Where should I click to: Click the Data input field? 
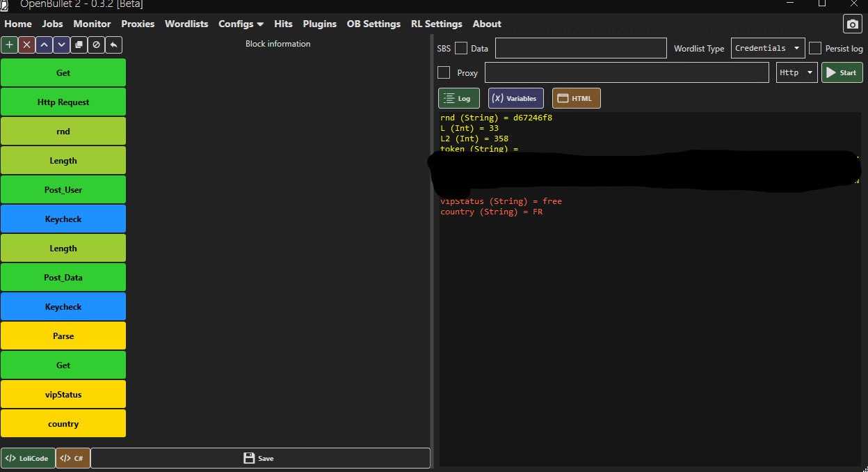[x=581, y=48]
